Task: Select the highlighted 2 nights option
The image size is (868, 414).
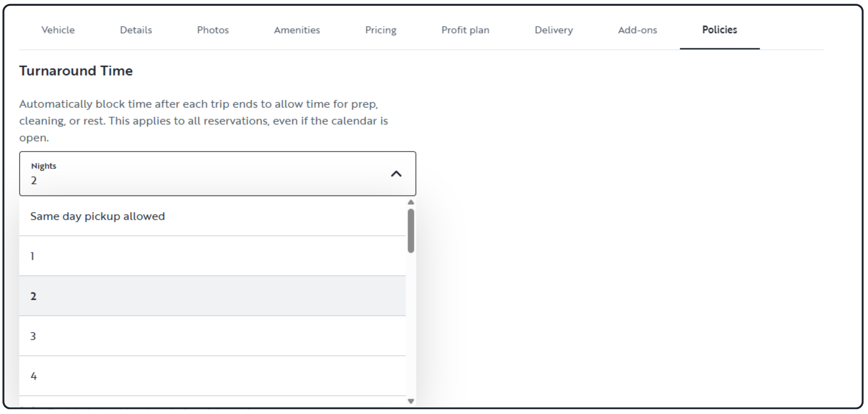Action: tap(212, 296)
